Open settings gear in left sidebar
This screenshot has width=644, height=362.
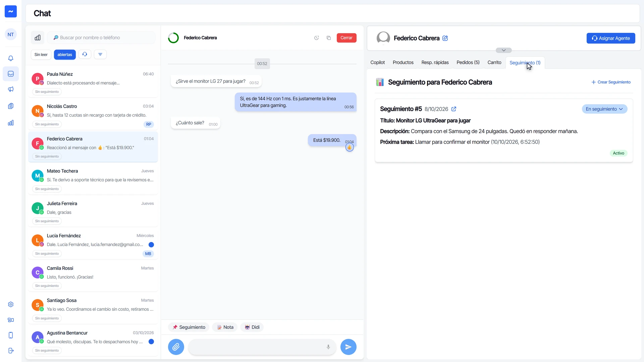point(11,304)
